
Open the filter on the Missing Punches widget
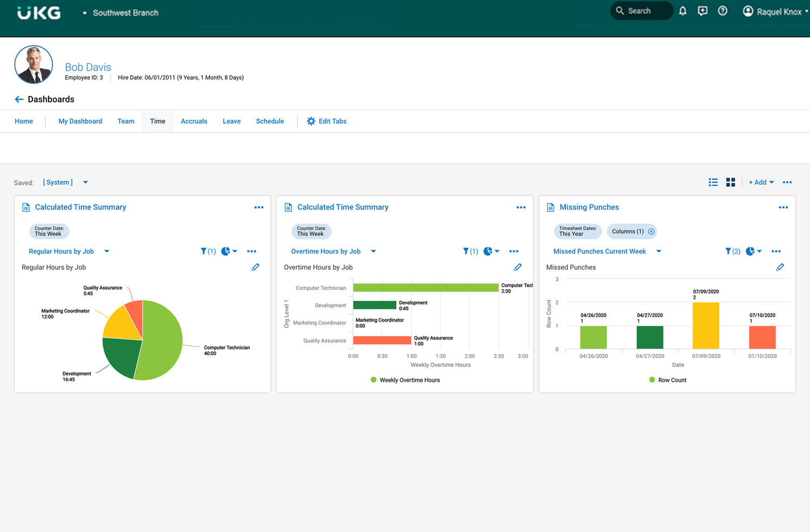pyautogui.click(x=732, y=251)
